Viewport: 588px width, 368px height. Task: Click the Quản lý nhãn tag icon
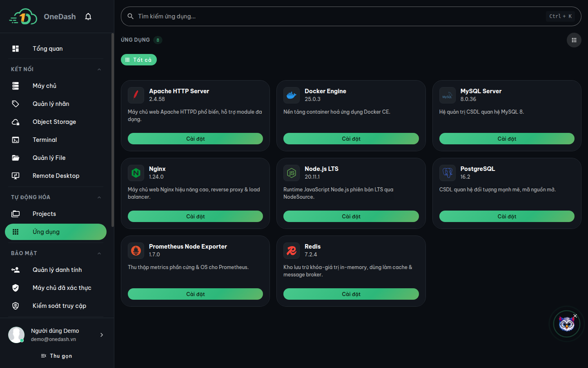(16, 104)
